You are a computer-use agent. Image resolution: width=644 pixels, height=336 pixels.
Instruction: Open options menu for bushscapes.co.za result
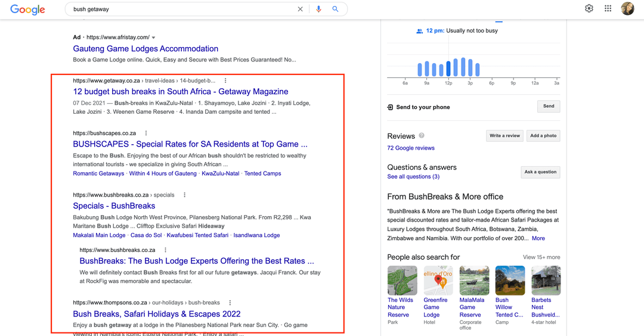point(146,133)
